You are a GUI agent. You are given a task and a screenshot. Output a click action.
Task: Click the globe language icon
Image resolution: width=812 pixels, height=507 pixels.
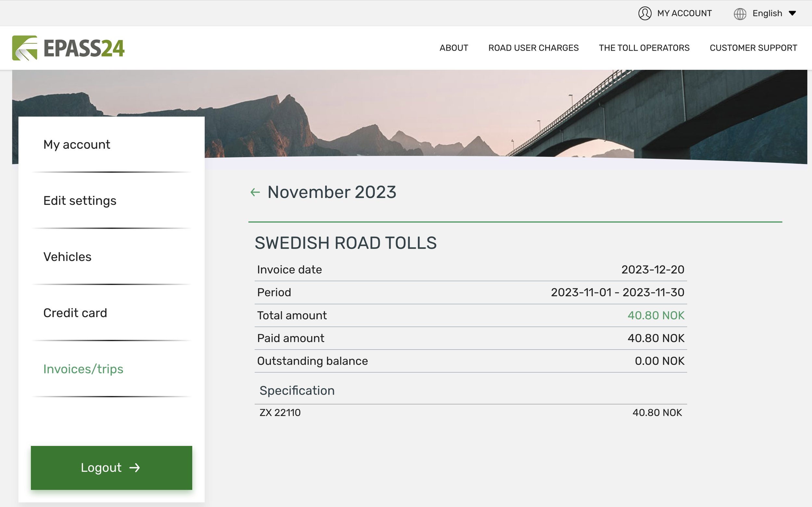pyautogui.click(x=740, y=14)
